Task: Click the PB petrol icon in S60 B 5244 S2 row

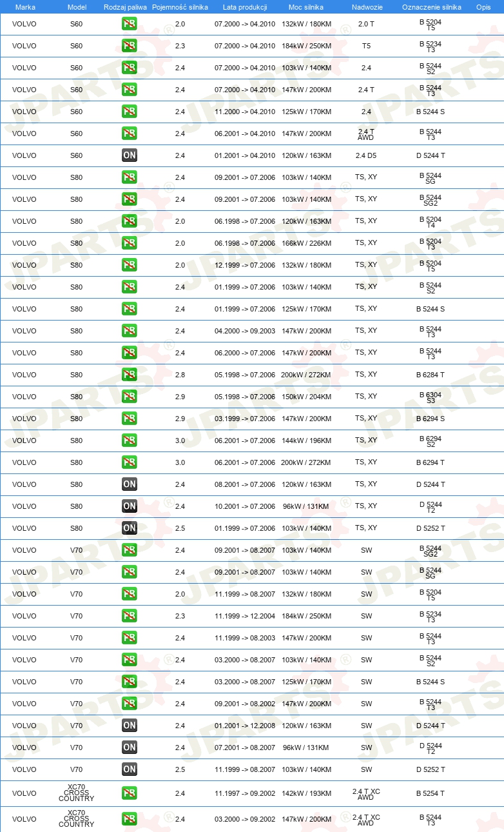Action: pos(129,68)
